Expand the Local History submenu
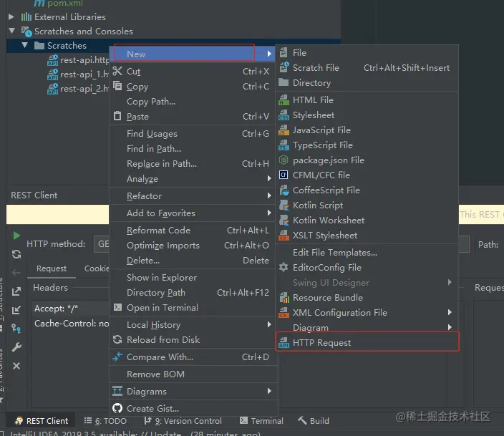 [269, 324]
